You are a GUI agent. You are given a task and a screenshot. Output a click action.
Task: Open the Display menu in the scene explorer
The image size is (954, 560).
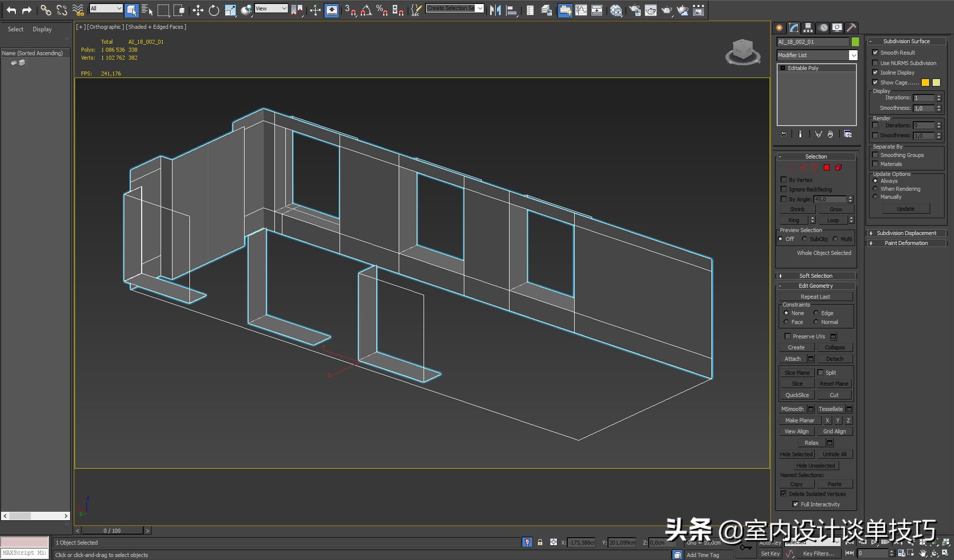pos(42,29)
